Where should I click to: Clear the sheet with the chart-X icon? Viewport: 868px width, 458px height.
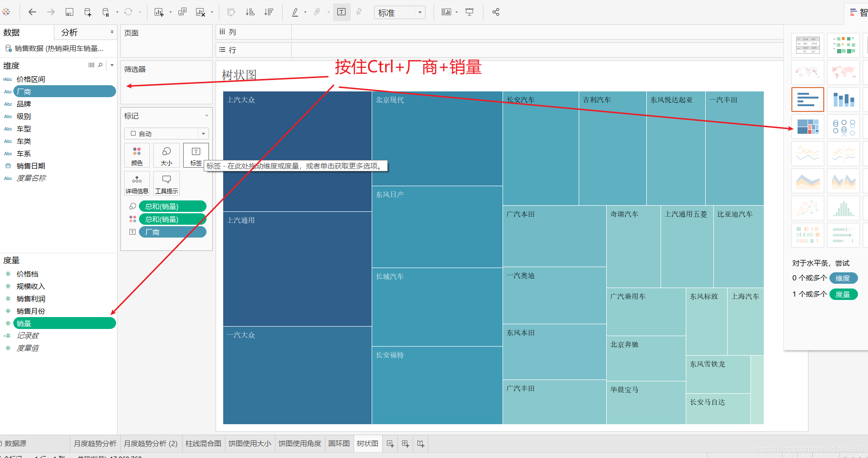click(x=200, y=12)
